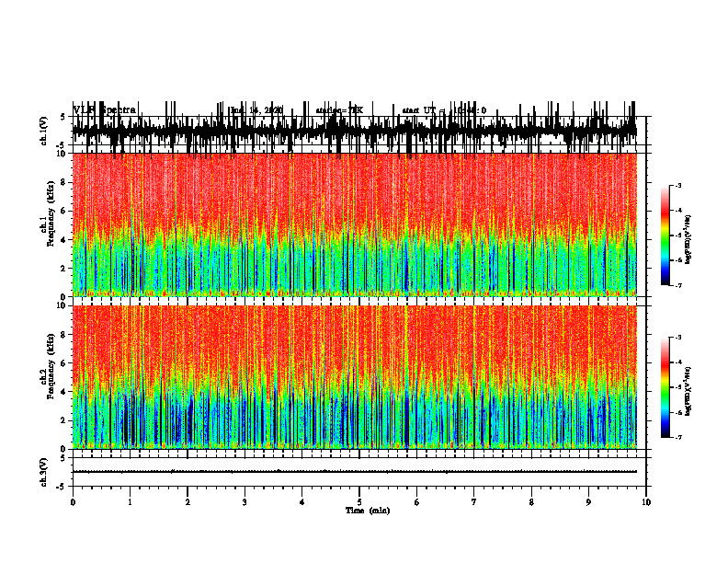Select the ch.3(V) axis label

(44, 472)
